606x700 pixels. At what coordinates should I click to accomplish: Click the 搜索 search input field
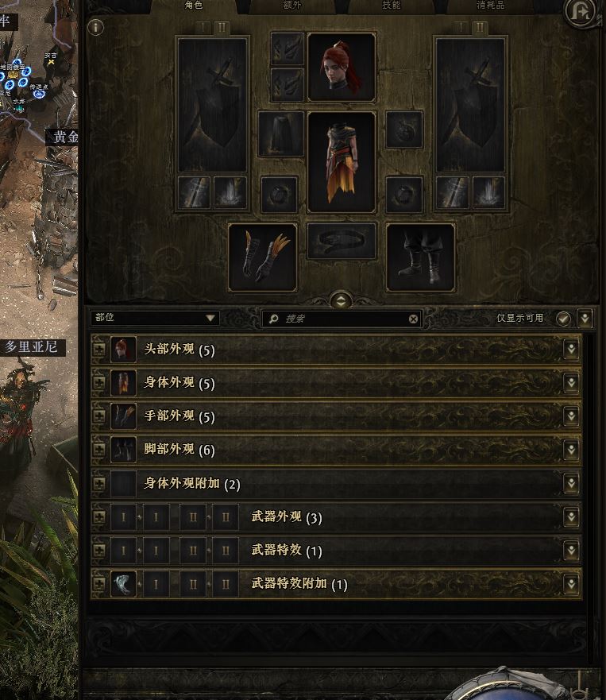click(342, 319)
